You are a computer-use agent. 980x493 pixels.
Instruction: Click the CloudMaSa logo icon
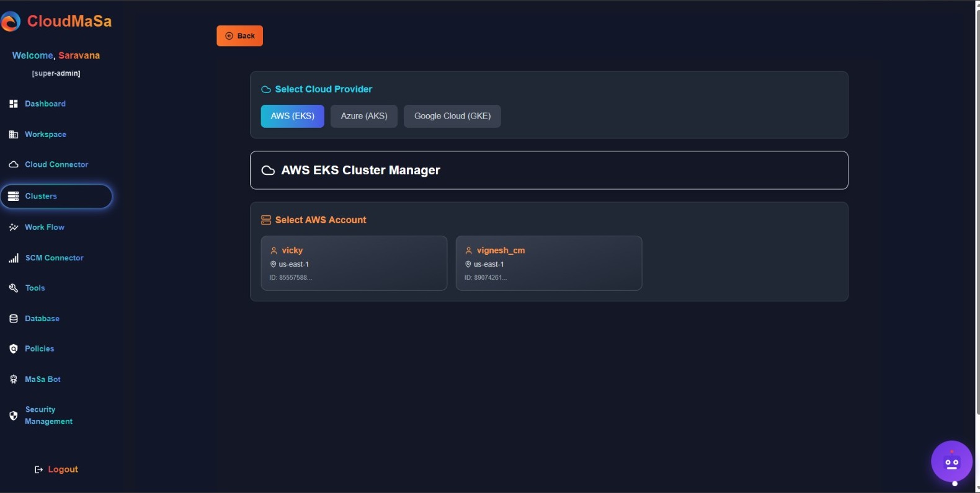pyautogui.click(x=11, y=22)
